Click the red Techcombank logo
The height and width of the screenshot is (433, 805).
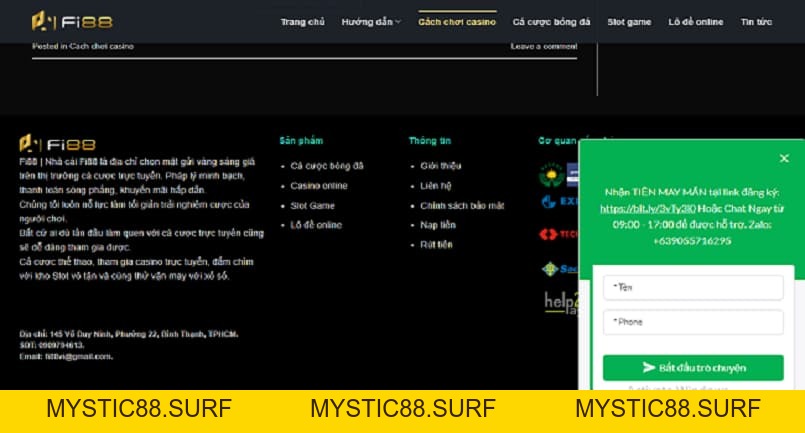point(559,234)
